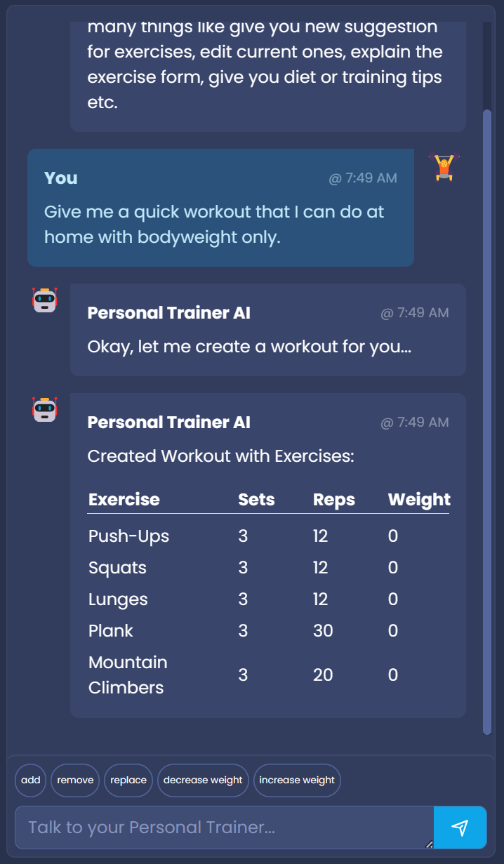Image resolution: width=504 pixels, height=864 pixels.
Task: Tap the 'decrease weight' chip
Action: point(203,780)
